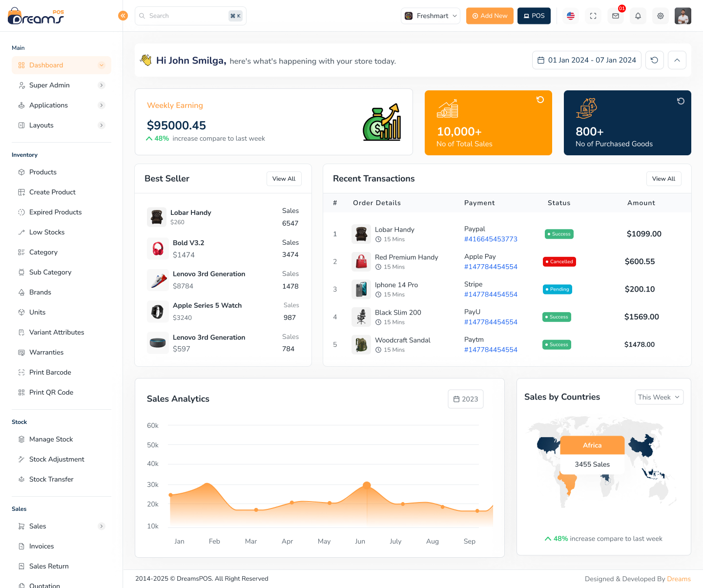Collapse the greeting banner with the up chevron
703x588 pixels.
(677, 60)
